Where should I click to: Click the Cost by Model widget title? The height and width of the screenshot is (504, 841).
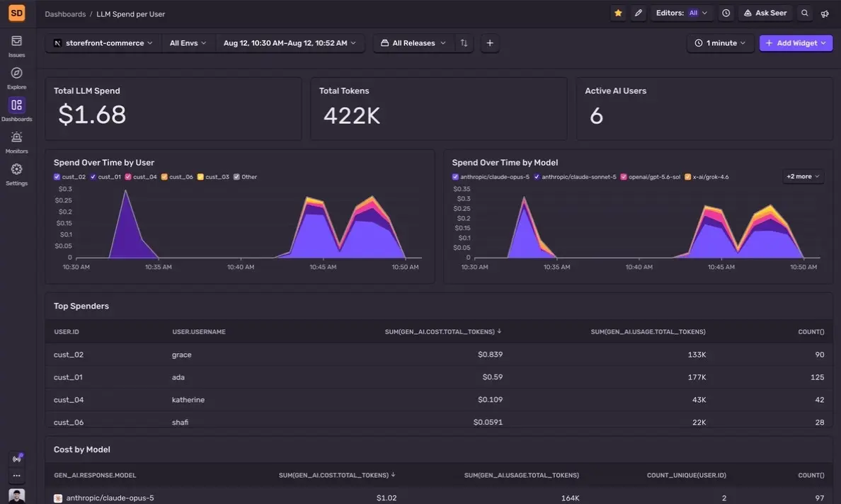81,449
